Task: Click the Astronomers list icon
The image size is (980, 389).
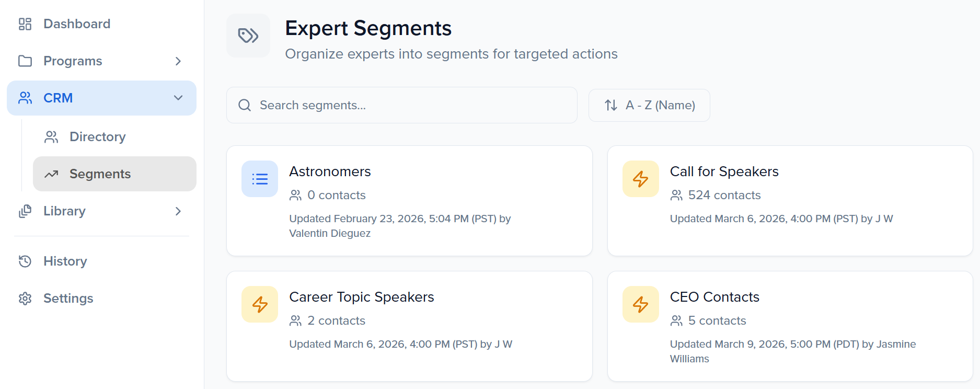Action: [260, 179]
